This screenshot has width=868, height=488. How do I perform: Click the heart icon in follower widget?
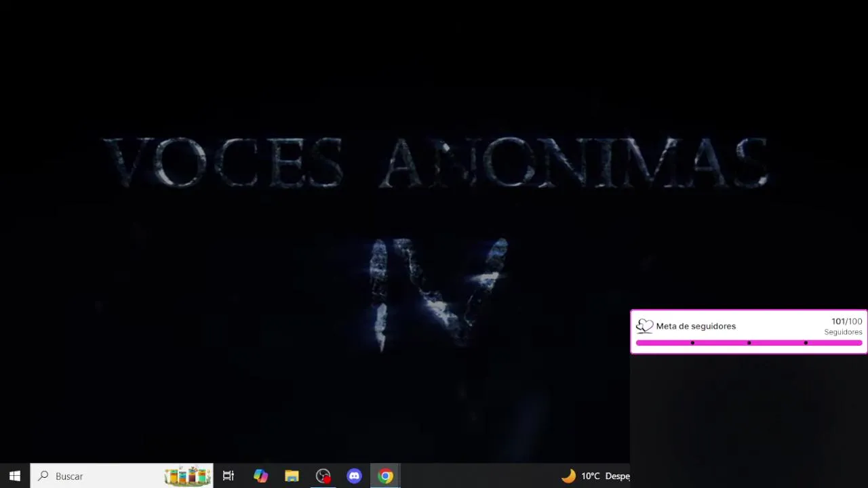(x=644, y=326)
